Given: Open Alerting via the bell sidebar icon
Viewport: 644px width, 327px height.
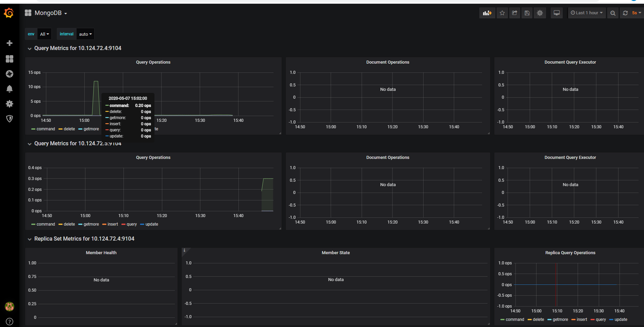Looking at the screenshot, I should pyautogui.click(x=10, y=89).
